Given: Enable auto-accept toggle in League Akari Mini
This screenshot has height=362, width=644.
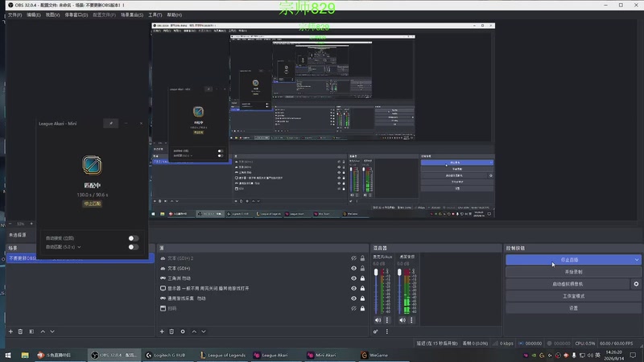Looking at the screenshot, I should pyautogui.click(x=133, y=238).
